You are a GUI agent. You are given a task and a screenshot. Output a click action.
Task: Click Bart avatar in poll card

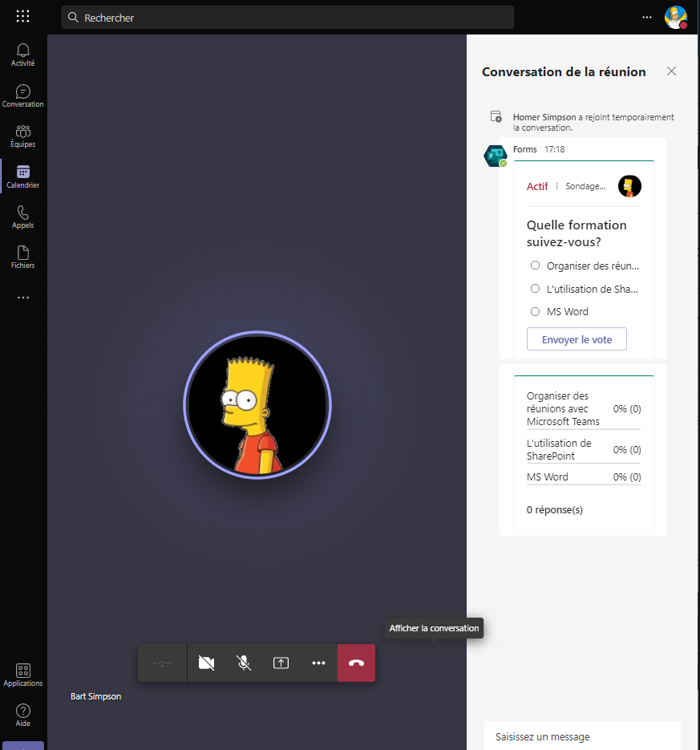[x=629, y=186]
